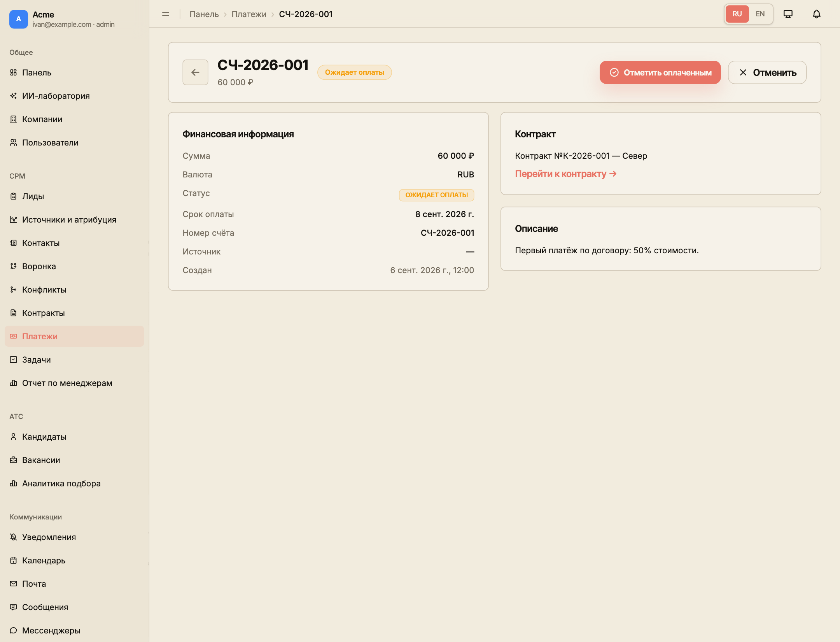Click the monitor theme icon

click(x=788, y=14)
